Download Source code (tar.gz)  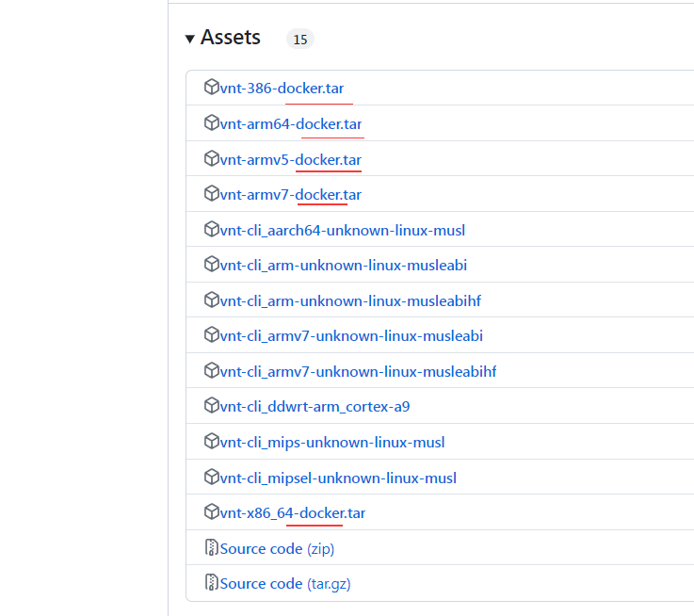click(285, 584)
